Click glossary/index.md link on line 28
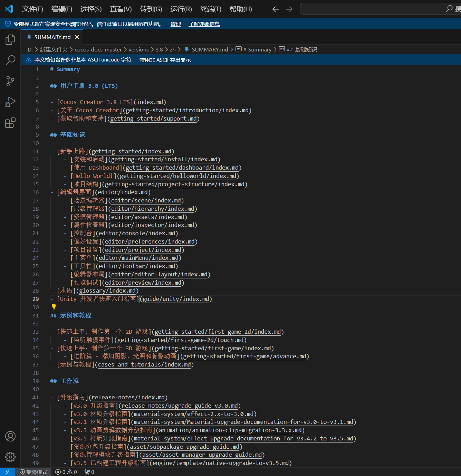 tap(107, 291)
